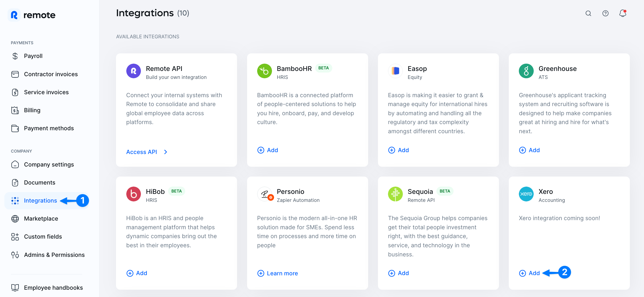View notifications by clicking the bell icon
This screenshot has height=297, width=644.
pos(623,13)
